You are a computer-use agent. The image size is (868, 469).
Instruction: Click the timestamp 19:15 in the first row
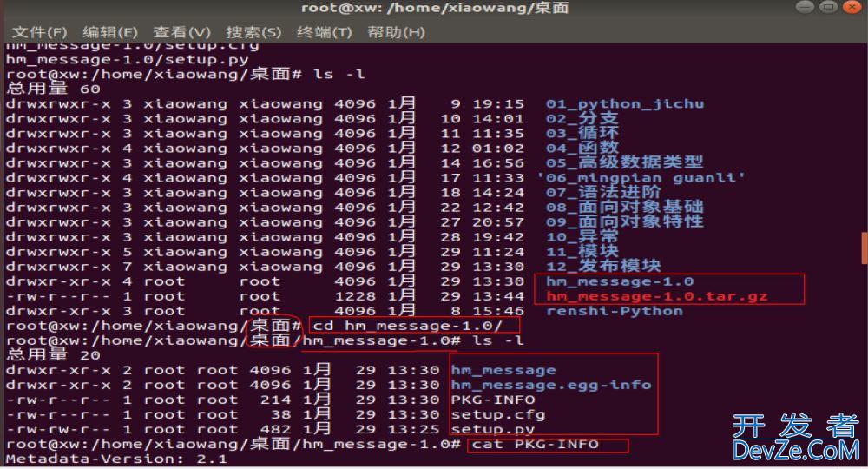(497, 103)
